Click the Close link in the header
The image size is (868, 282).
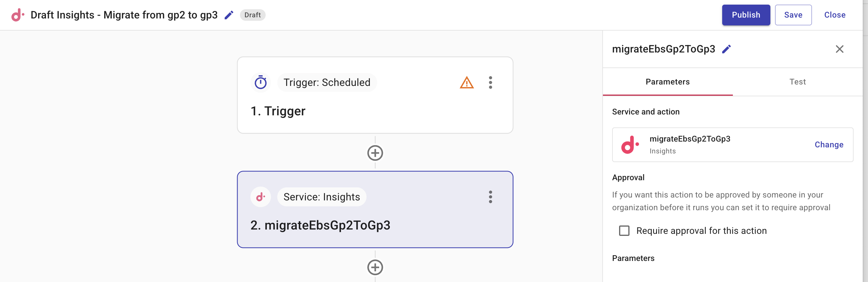click(835, 15)
